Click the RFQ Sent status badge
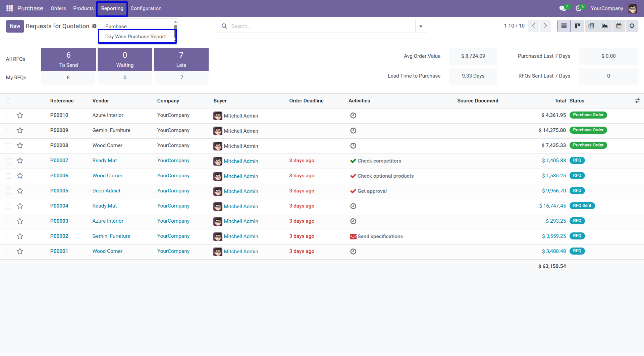The width and height of the screenshot is (644, 356). (582, 206)
